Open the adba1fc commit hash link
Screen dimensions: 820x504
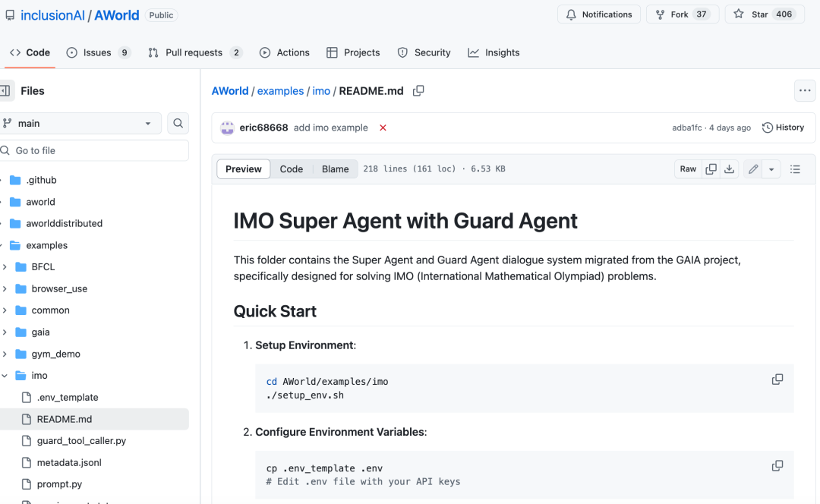click(x=686, y=128)
